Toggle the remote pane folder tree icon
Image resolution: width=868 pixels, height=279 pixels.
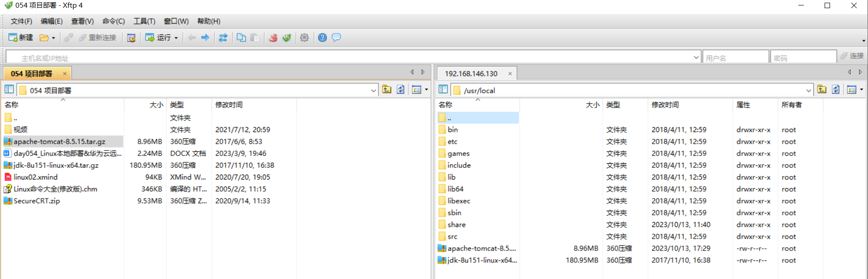point(443,89)
